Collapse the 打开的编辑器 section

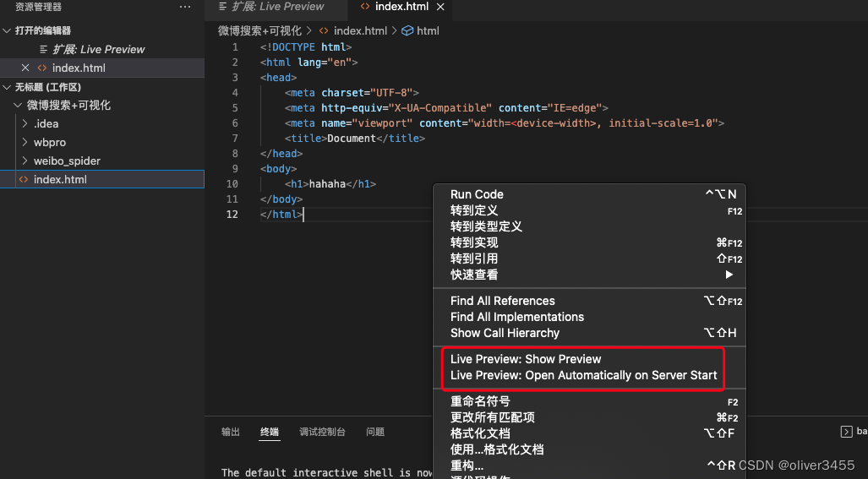coord(8,30)
